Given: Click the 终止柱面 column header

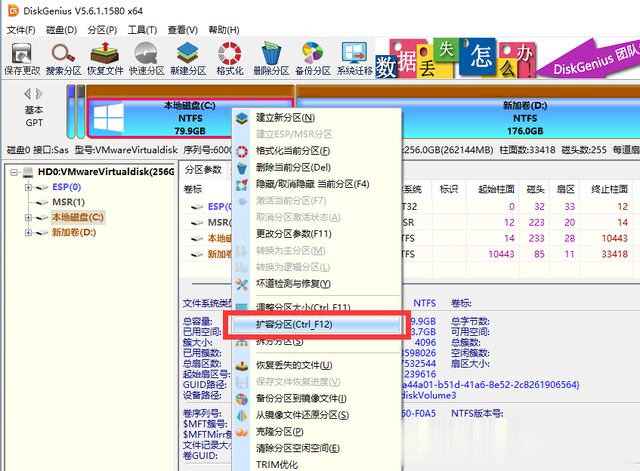Looking at the screenshot, I should coord(609,189).
